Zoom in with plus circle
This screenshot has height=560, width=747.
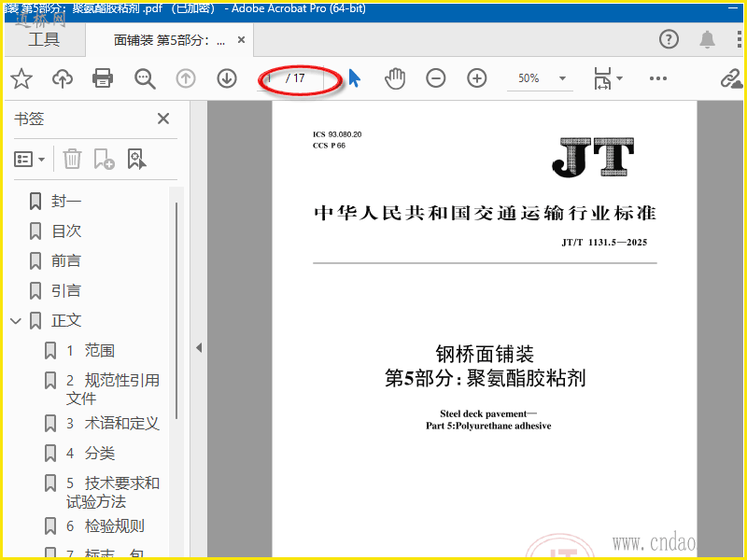click(x=477, y=78)
